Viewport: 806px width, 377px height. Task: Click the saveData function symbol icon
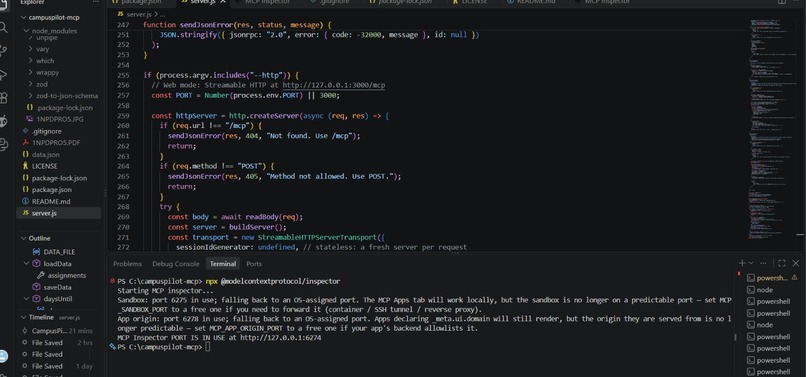click(x=36, y=287)
